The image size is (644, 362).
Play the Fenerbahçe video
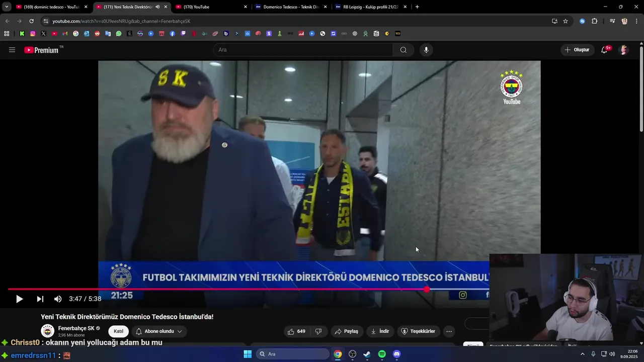19,299
